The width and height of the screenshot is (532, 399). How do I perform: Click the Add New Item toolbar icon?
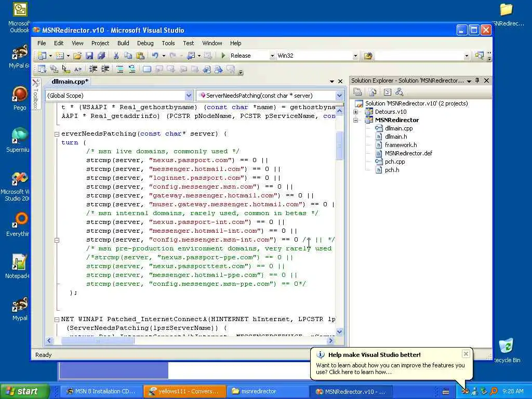point(60,56)
